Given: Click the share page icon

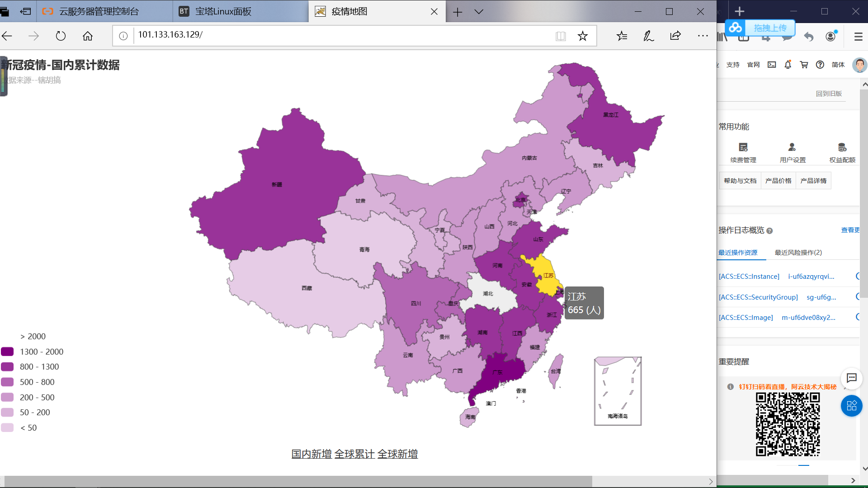Looking at the screenshot, I should coord(675,36).
